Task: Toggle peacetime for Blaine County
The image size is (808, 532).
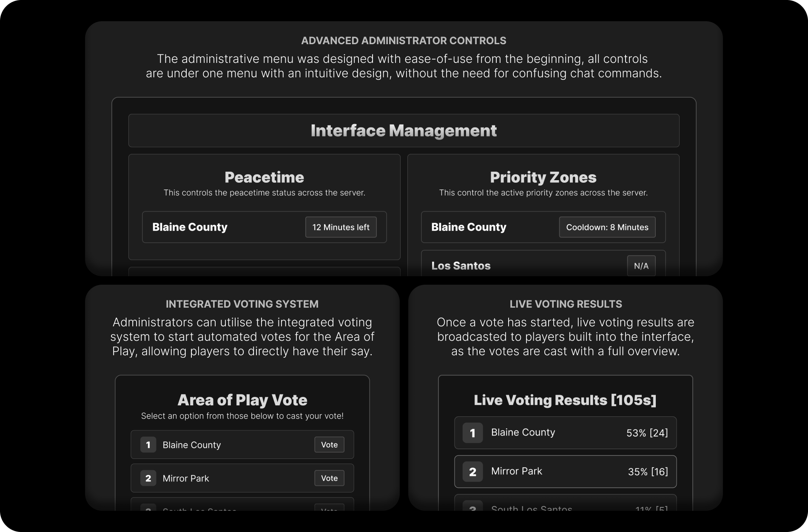Action: coord(264,227)
